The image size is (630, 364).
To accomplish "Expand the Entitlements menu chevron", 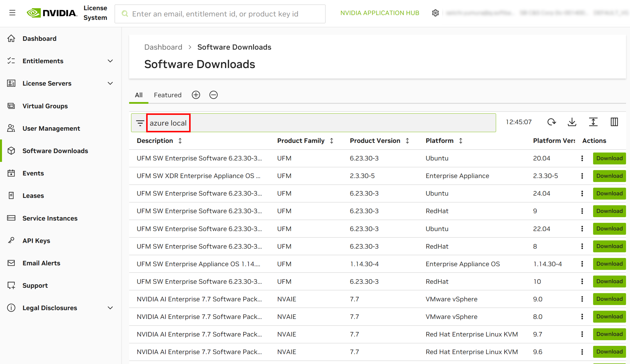I will pyautogui.click(x=110, y=61).
